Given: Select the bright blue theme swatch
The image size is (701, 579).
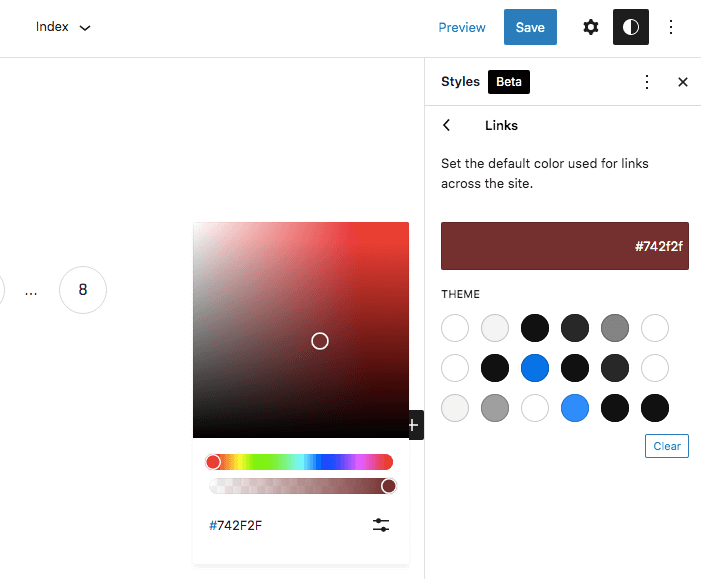Looking at the screenshot, I should pyautogui.click(x=535, y=368).
